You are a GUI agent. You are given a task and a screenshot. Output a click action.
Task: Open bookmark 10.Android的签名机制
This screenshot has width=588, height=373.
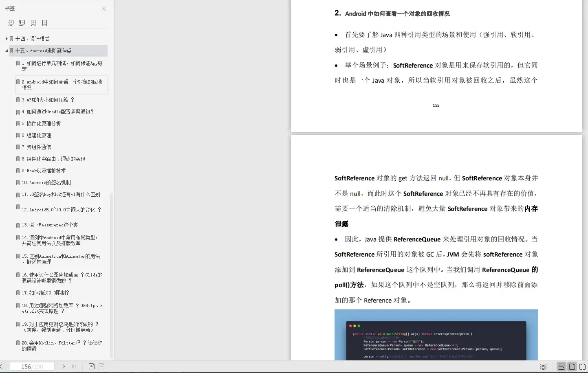click(46, 182)
